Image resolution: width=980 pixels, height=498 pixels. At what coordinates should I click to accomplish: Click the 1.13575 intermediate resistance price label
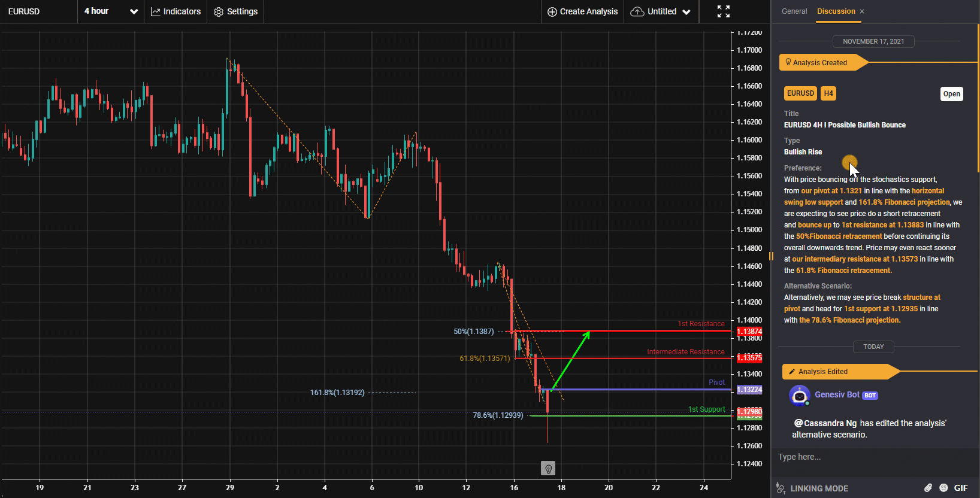749,357
